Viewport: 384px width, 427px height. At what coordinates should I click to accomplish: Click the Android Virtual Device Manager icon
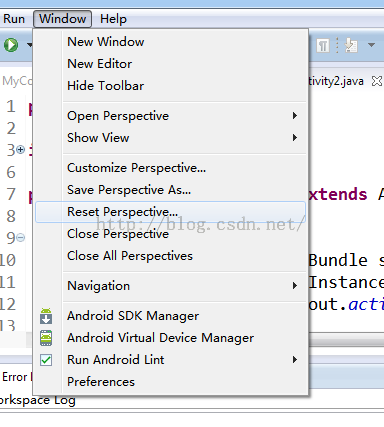tap(46, 338)
